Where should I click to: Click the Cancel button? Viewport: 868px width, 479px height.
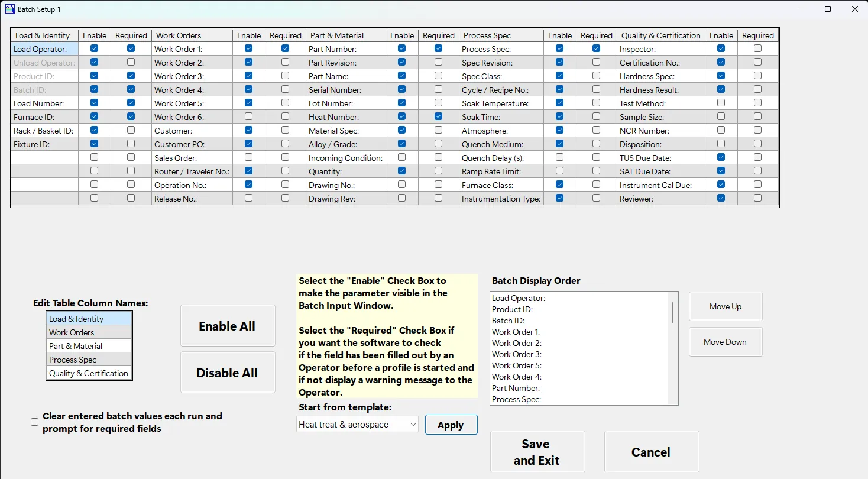[x=651, y=452]
